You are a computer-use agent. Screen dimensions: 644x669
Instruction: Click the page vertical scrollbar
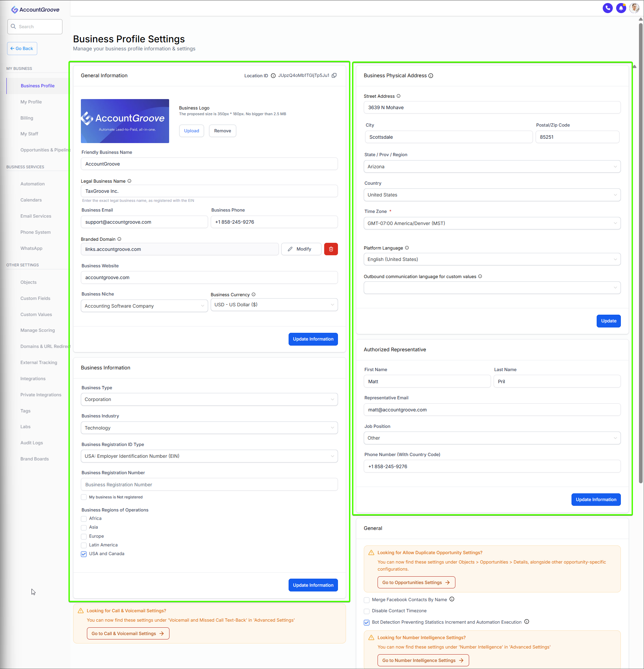(641, 253)
